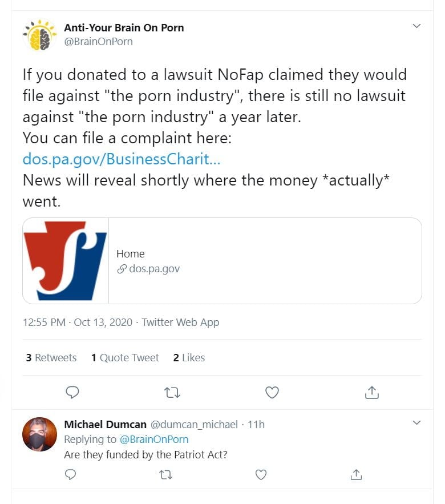This screenshot has height=504, width=445.
Task: View the 3 Retweets list
Action: 51,358
